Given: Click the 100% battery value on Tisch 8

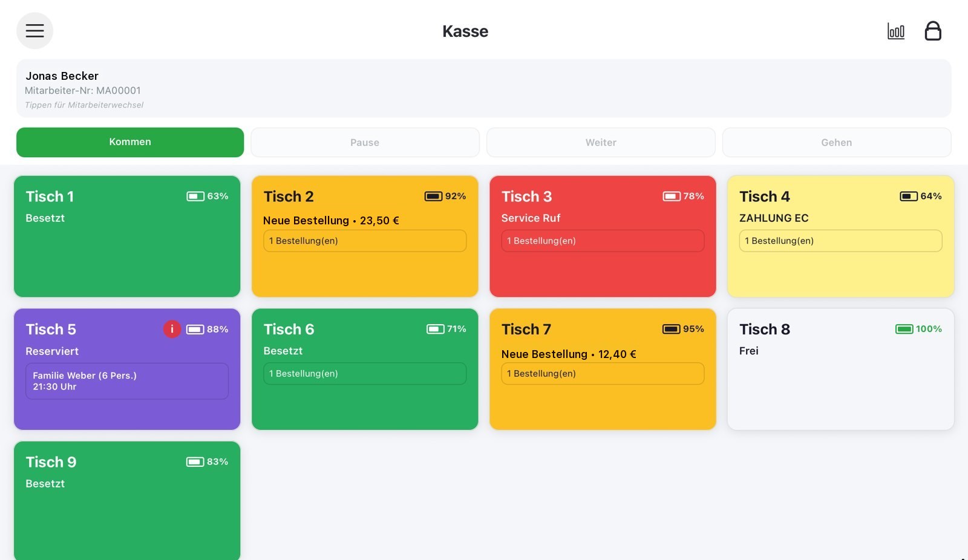Looking at the screenshot, I should coord(929,329).
